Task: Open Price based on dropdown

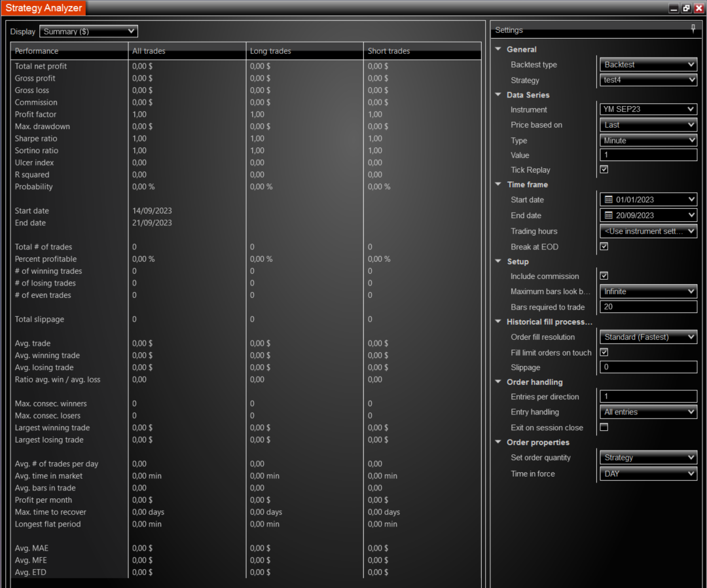Action: (648, 125)
